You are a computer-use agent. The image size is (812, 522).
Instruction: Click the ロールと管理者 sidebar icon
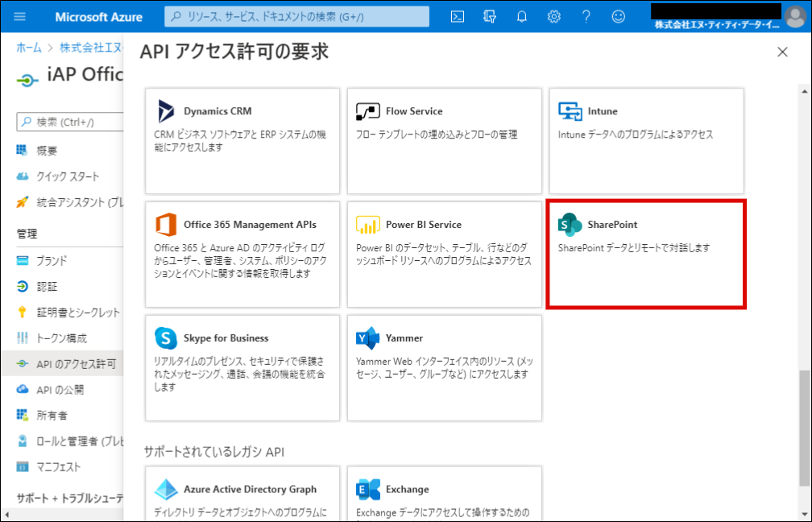[22, 441]
